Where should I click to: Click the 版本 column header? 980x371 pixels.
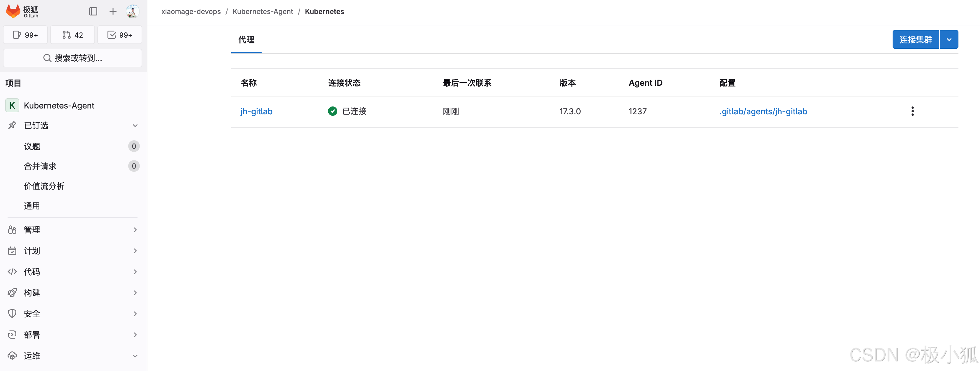click(567, 83)
